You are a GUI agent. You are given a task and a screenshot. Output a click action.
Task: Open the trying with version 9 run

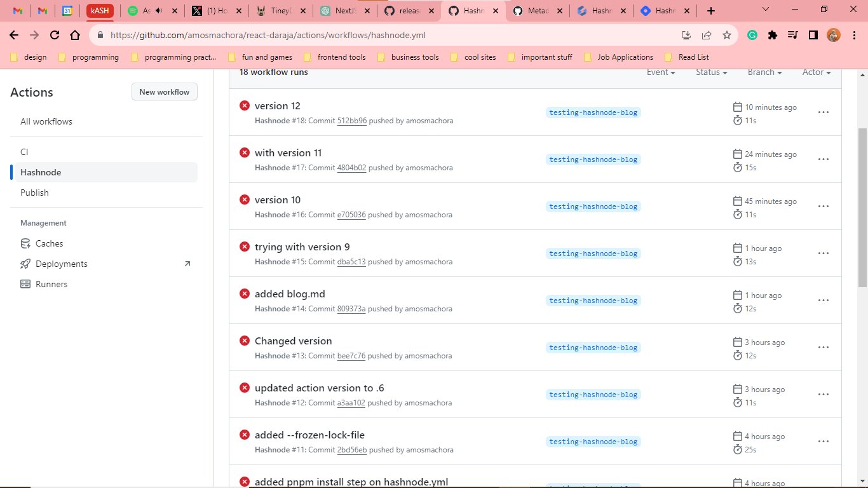click(x=302, y=247)
